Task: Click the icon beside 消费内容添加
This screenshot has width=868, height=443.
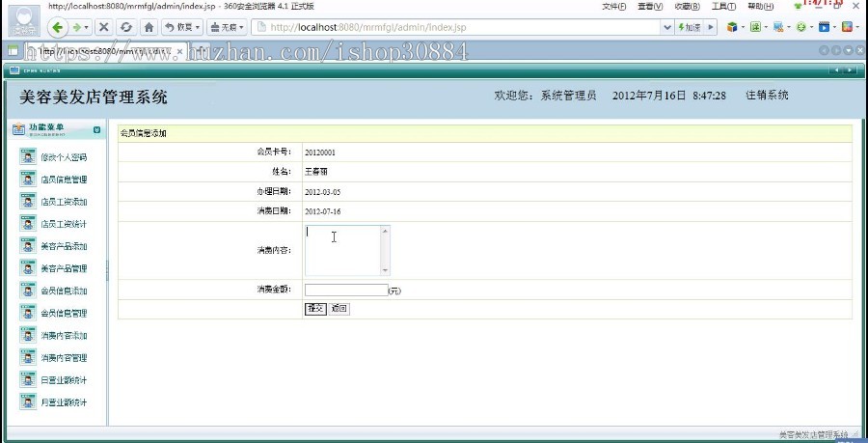Action: pyautogui.click(x=28, y=335)
